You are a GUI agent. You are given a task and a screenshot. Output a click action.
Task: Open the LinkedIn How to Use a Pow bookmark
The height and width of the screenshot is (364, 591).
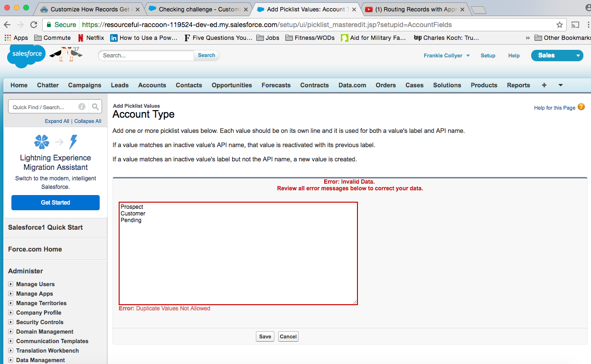[144, 38]
